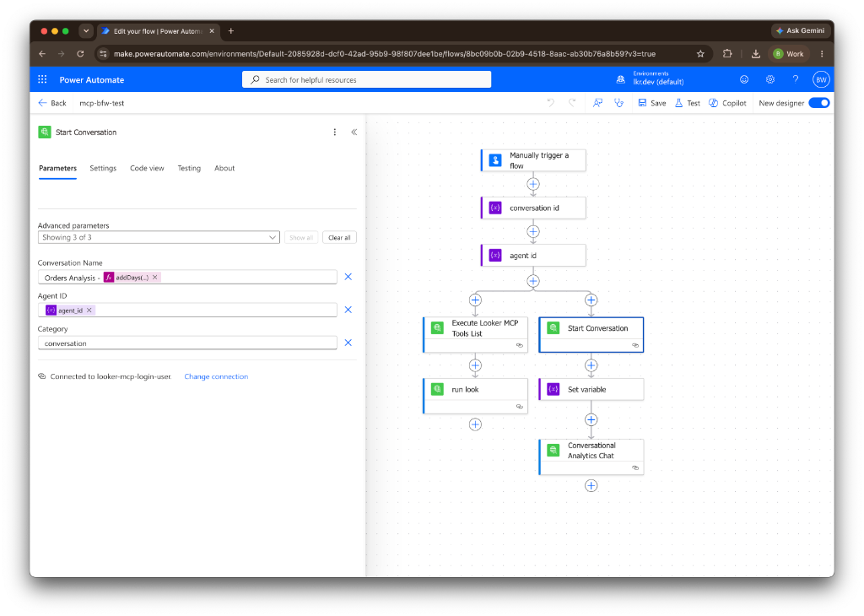Add step below conversation id node
The height and width of the screenshot is (616, 864).
(533, 231)
